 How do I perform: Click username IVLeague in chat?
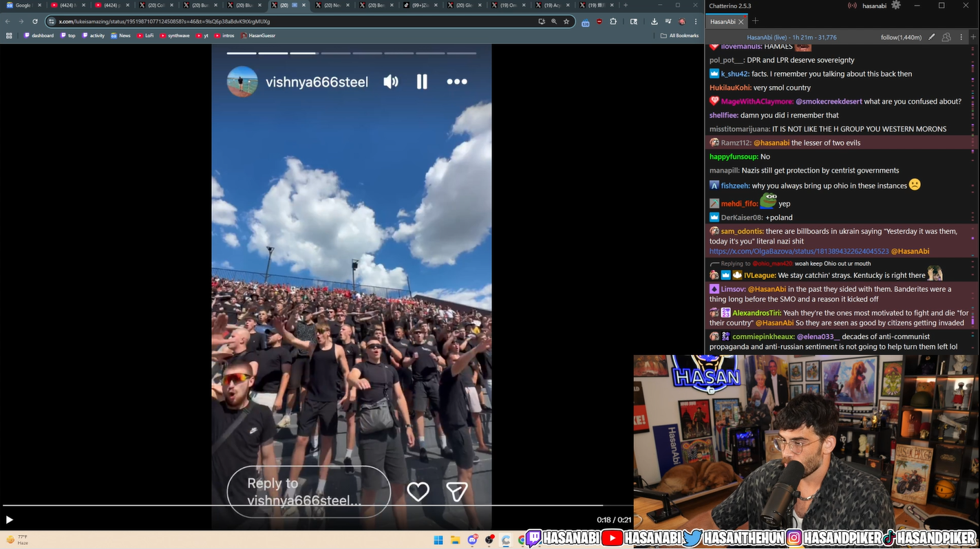point(760,275)
